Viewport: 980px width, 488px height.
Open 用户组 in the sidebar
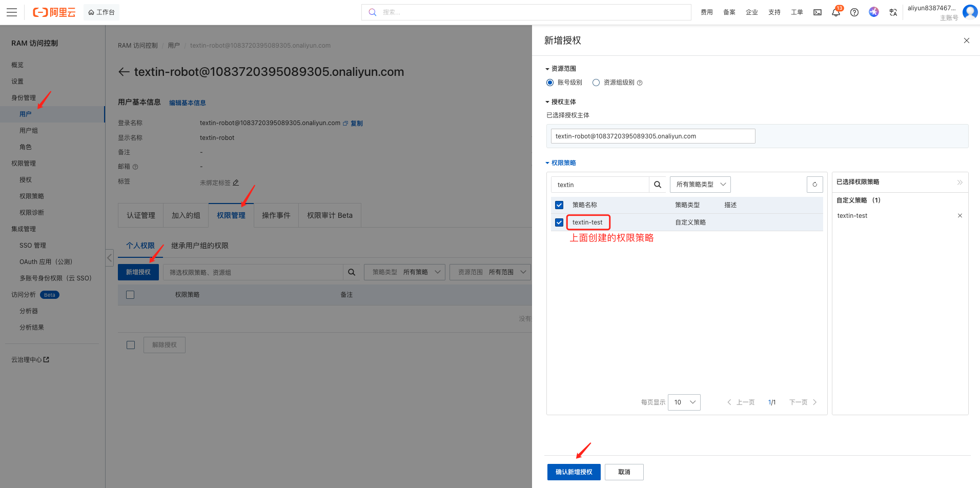click(29, 131)
